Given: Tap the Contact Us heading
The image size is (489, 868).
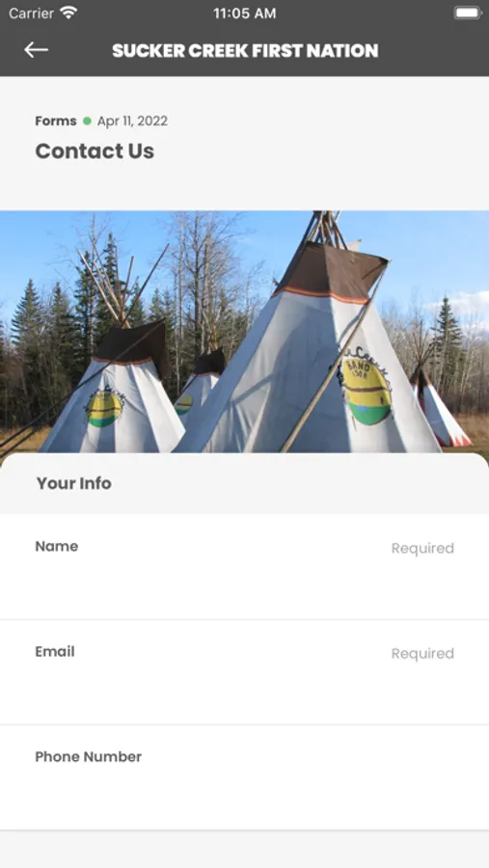Looking at the screenshot, I should 95,150.
